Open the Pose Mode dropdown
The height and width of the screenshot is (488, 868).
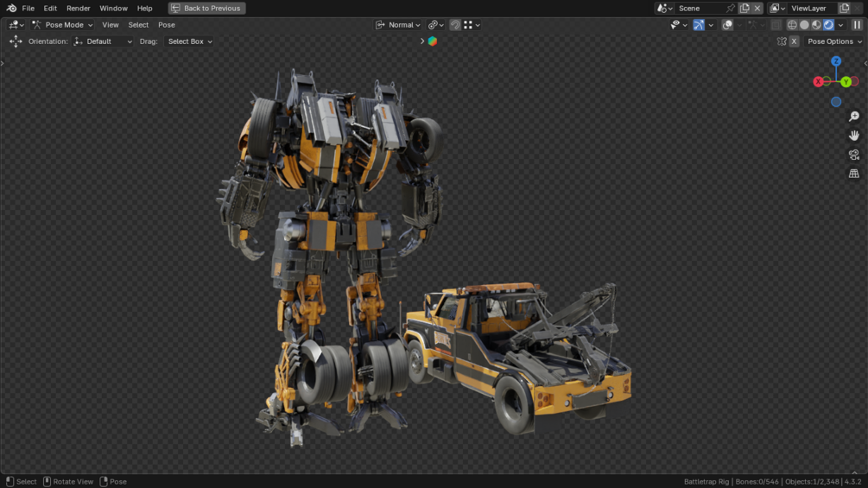pos(62,25)
